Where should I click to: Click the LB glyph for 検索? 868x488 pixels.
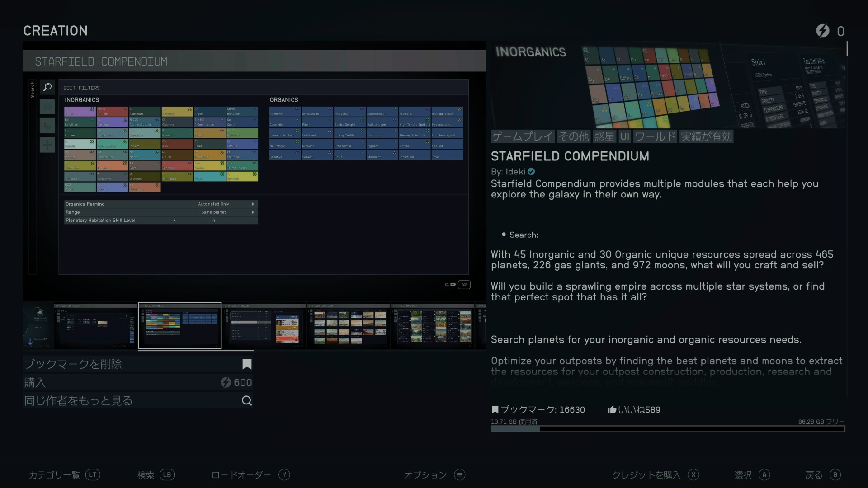(x=167, y=475)
